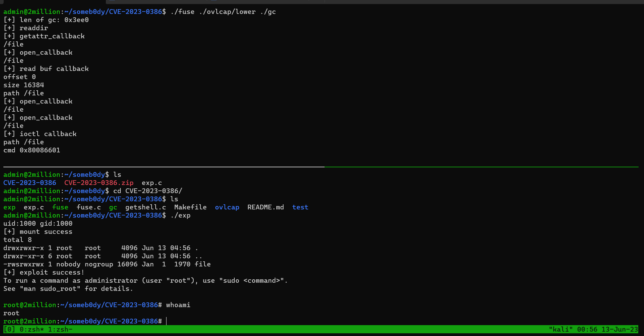Click the "whoami" command in the bottom pane
The image size is (644, 336).
tap(178, 305)
